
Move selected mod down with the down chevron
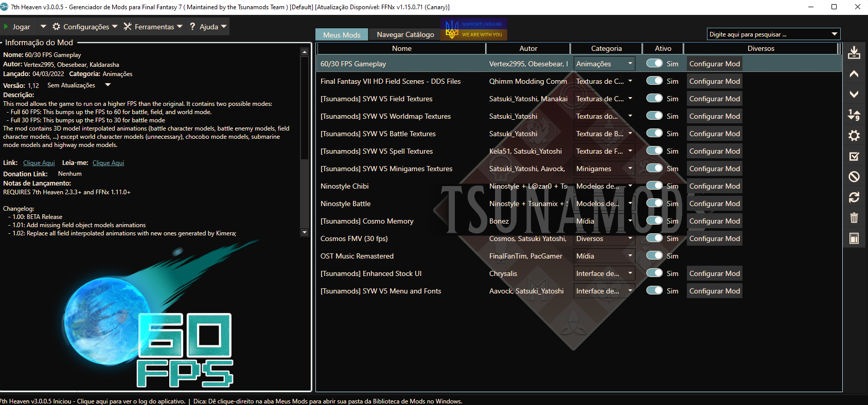tap(854, 95)
